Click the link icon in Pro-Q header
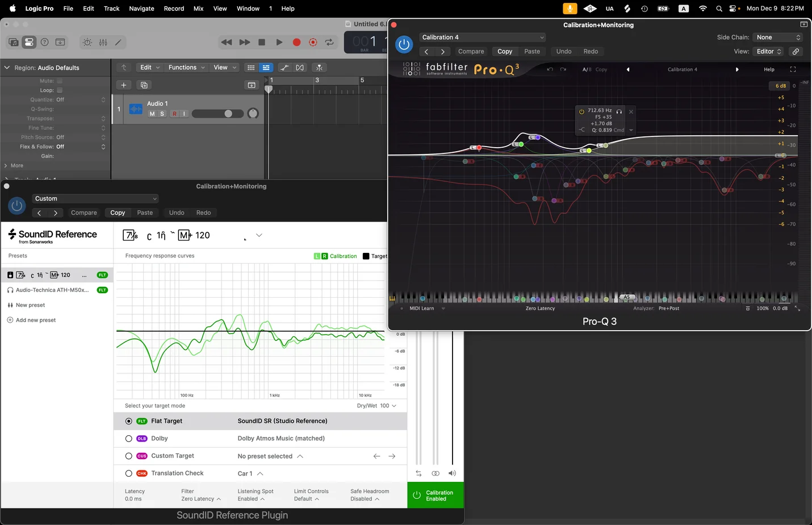The height and width of the screenshot is (525, 812). [796, 51]
